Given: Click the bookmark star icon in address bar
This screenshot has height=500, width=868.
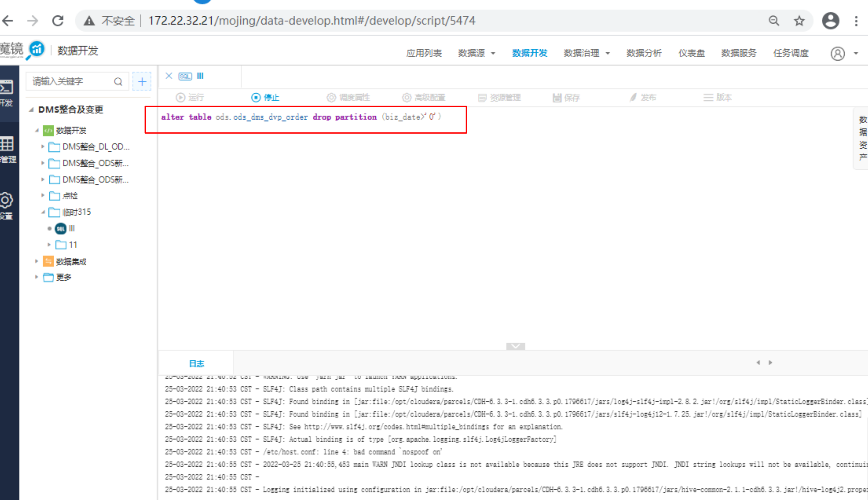Looking at the screenshot, I should pos(799,21).
